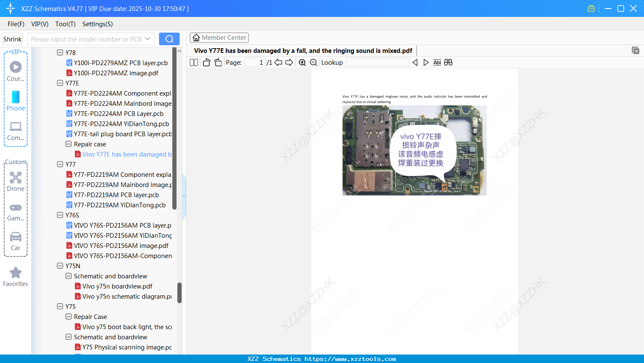Collapse Repair Case under Y75
This screenshot has height=363, width=644.
(69, 316)
